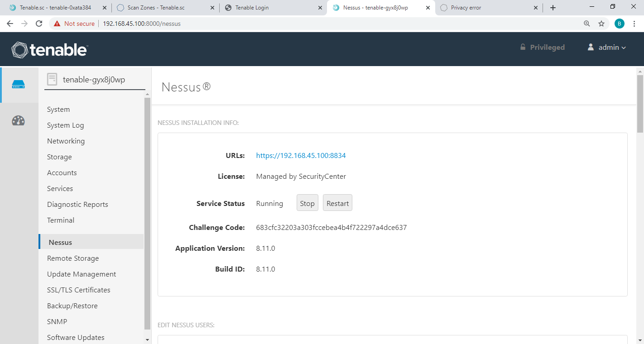Go back with browser back arrow
Viewport: 644px width, 344px height.
10,24
